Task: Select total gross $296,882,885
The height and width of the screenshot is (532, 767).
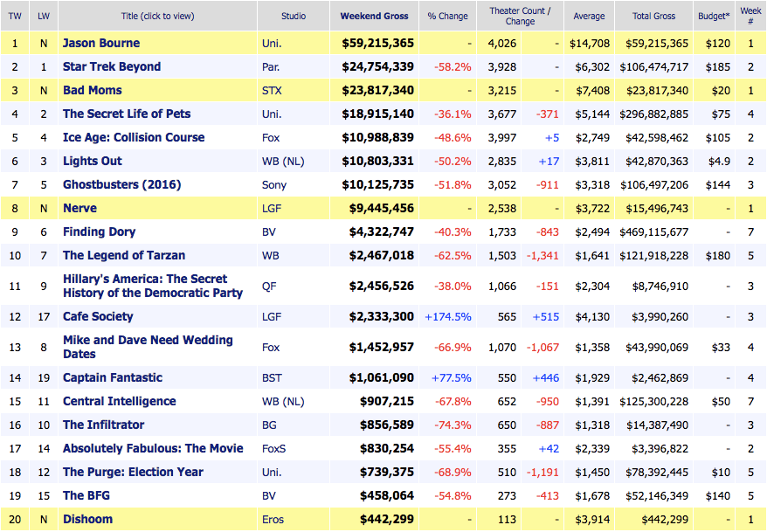Action: 653,114
